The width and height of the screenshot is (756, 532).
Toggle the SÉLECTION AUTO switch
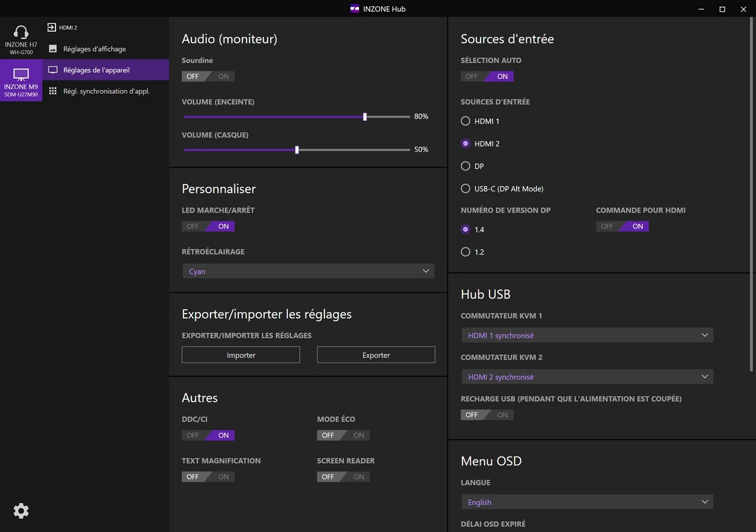(487, 76)
